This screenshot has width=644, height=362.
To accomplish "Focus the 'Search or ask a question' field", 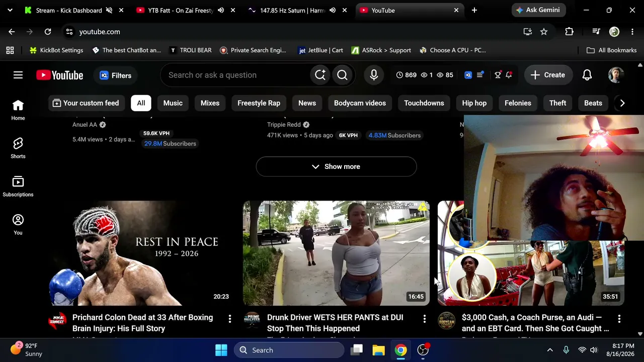I will pyautogui.click(x=235, y=75).
